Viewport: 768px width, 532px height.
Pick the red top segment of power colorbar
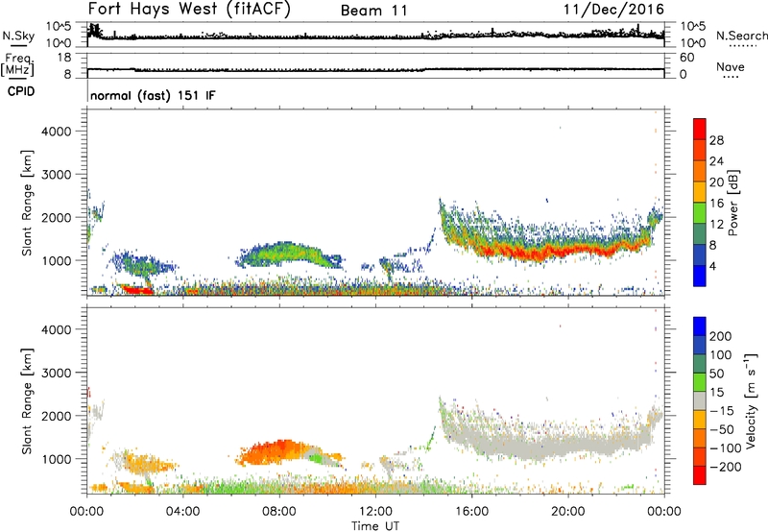pos(700,130)
